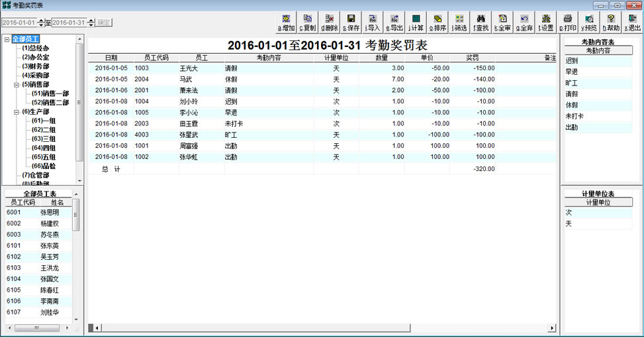Viewport: 644px width, 338px height.
Task: Select employee 6107 刘桂华 in 全部员工表
Action: [x=38, y=313]
